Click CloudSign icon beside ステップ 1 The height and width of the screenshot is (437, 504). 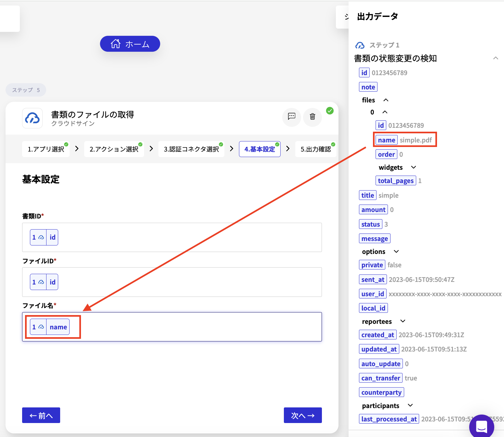[360, 45]
